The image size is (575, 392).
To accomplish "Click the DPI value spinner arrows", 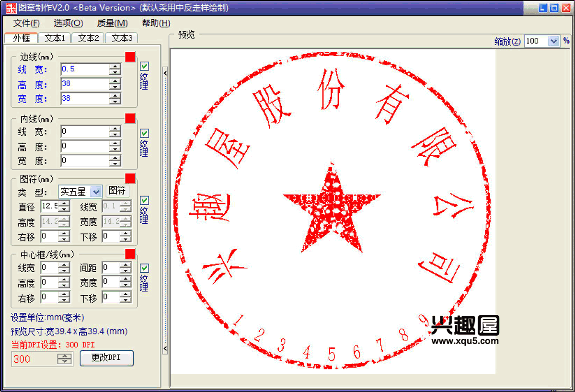I will click(64, 359).
